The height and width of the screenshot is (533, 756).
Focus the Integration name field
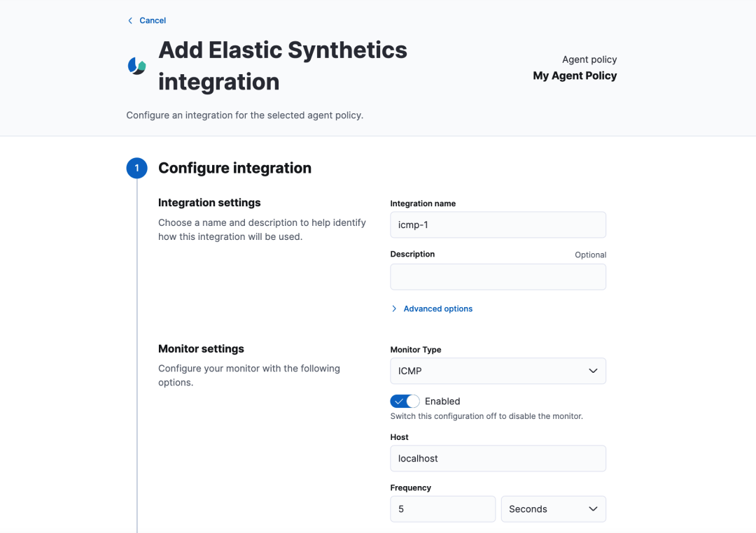coord(498,225)
